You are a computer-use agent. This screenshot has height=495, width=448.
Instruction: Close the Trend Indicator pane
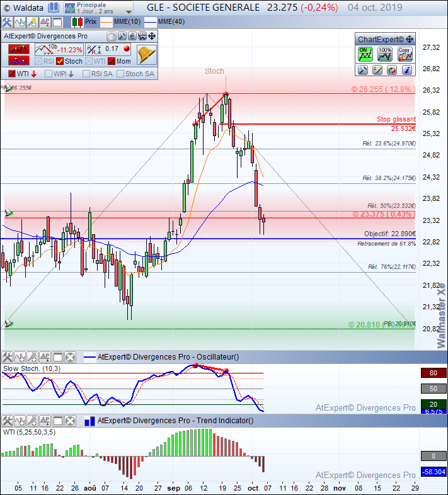pos(70,421)
